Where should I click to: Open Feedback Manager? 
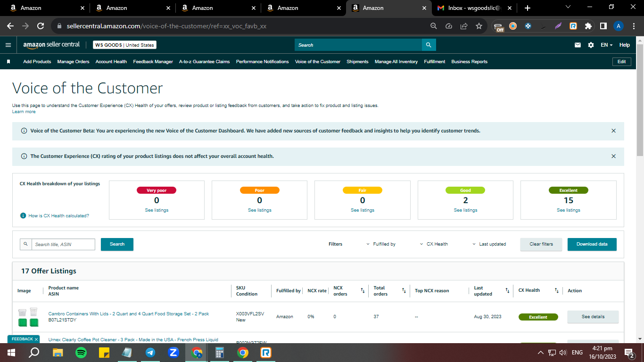[153, 62]
